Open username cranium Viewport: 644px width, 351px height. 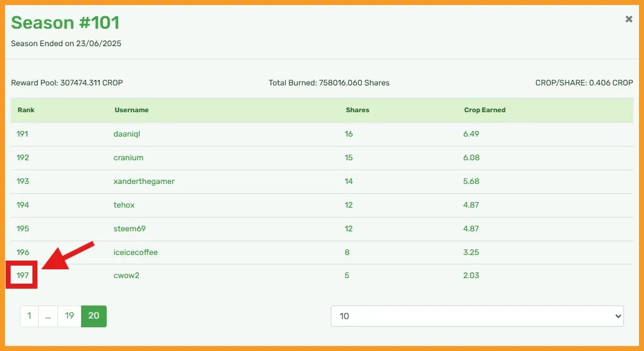(129, 158)
